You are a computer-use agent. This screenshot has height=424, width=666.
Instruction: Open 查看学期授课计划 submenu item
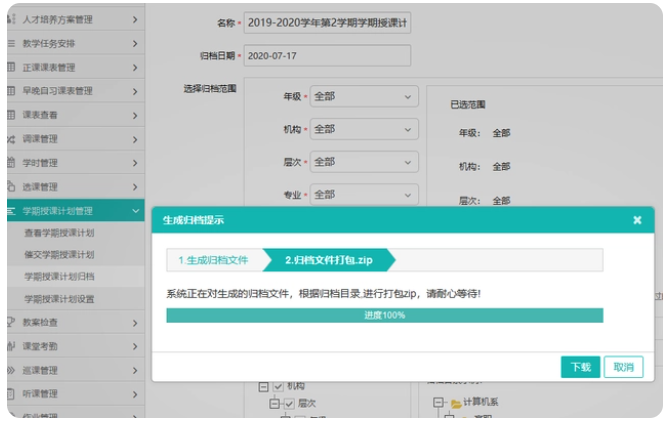[59, 233]
